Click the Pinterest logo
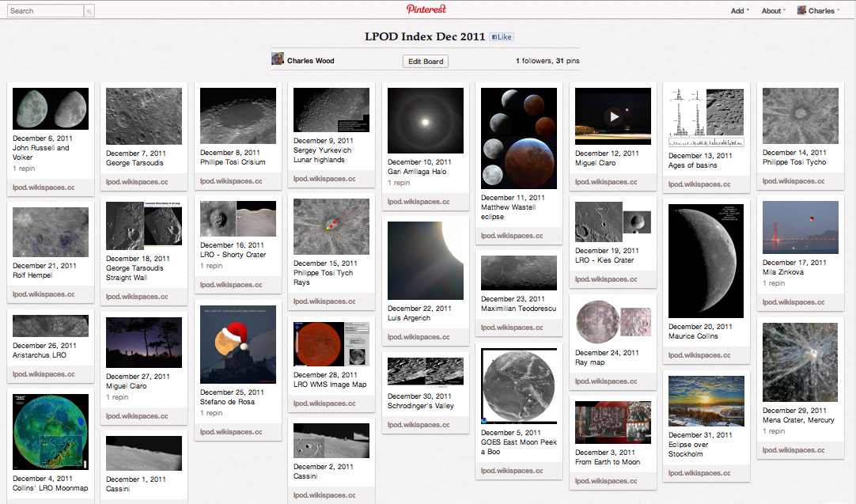Image resolution: width=856 pixels, height=504 pixels. tap(426, 9)
